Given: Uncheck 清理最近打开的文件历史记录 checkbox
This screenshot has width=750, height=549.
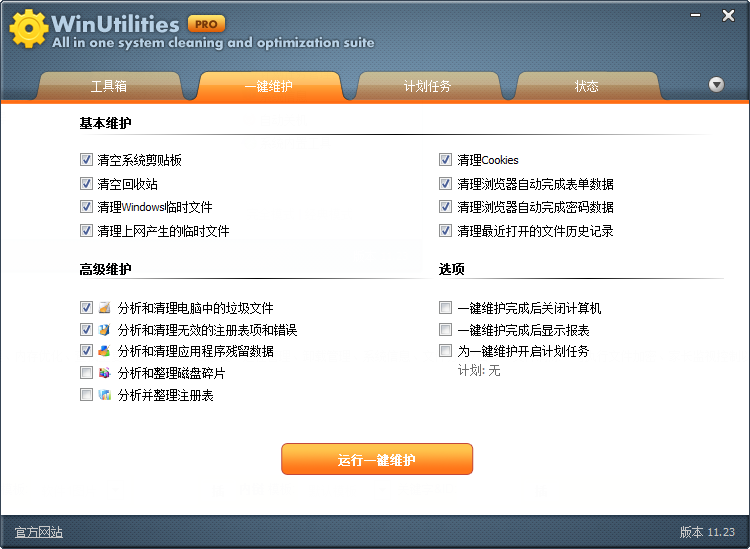Looking at the screenshot, I should (x=445, y=231).
